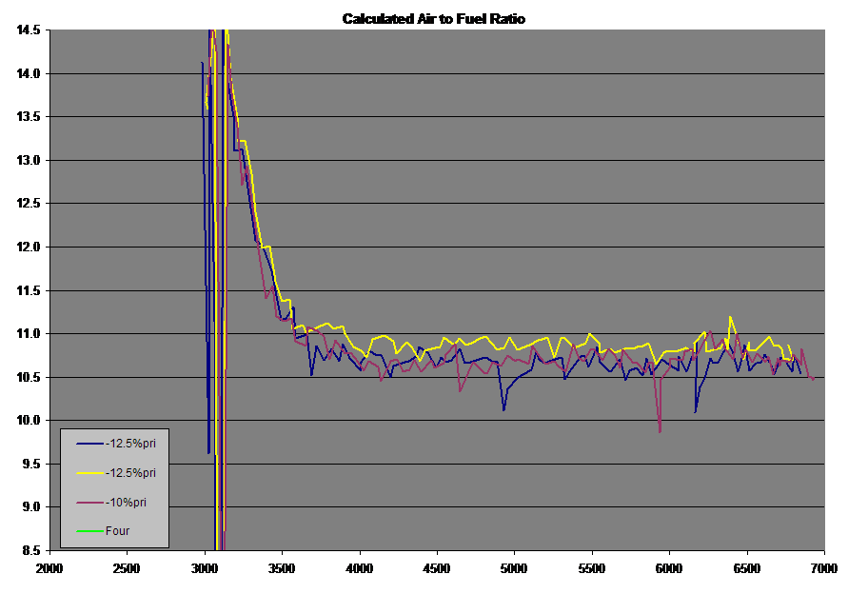Click the blue legend line sample
868x594 pixels.
[x=89, y=444]
